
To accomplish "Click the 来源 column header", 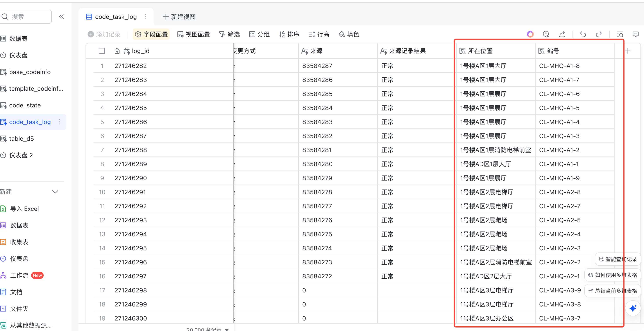I will (338, 51).
